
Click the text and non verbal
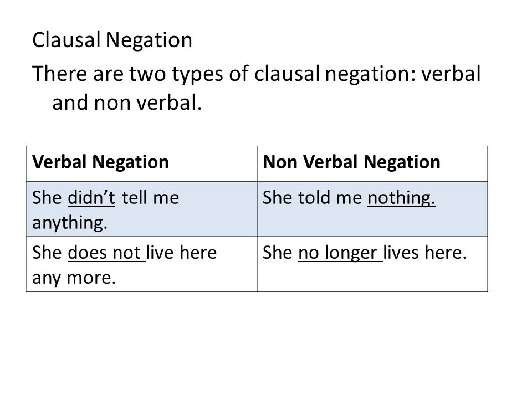click(x=127, y=103)
